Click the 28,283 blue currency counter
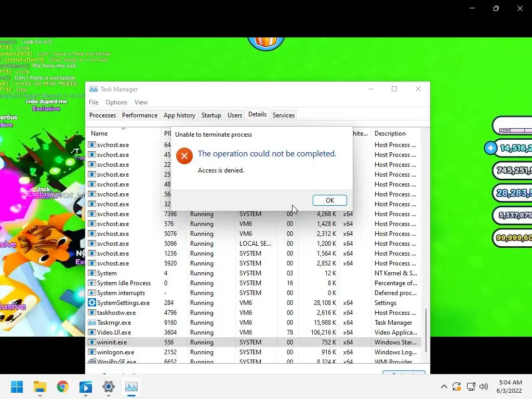The image size is (532, 399). (512, 193)
